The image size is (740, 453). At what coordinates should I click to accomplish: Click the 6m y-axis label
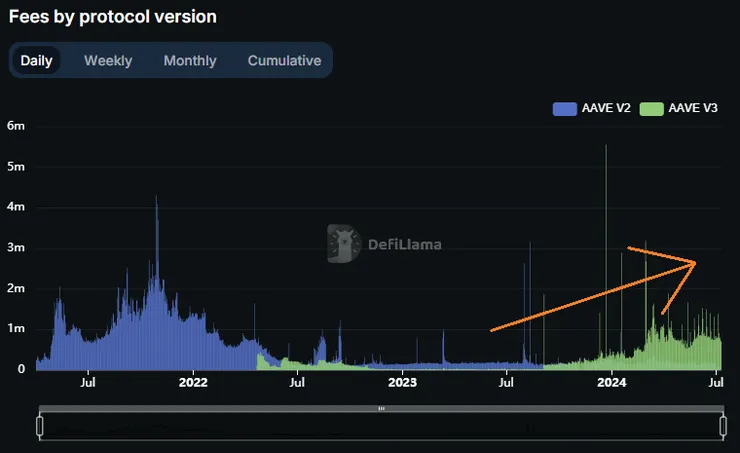pyautogui.click(x=16, y=126)
